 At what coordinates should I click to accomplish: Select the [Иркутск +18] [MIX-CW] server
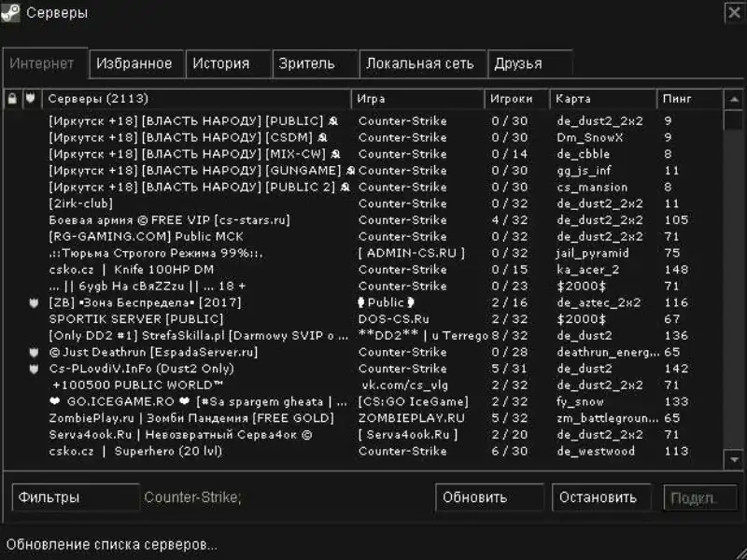click(x=363, y=154)
